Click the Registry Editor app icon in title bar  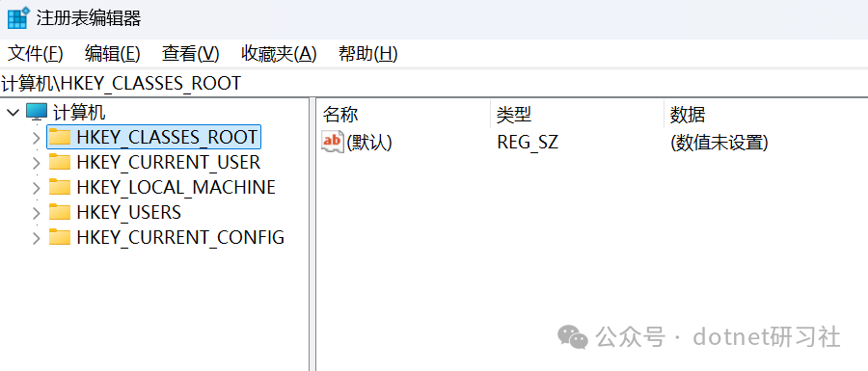point(18,17)
